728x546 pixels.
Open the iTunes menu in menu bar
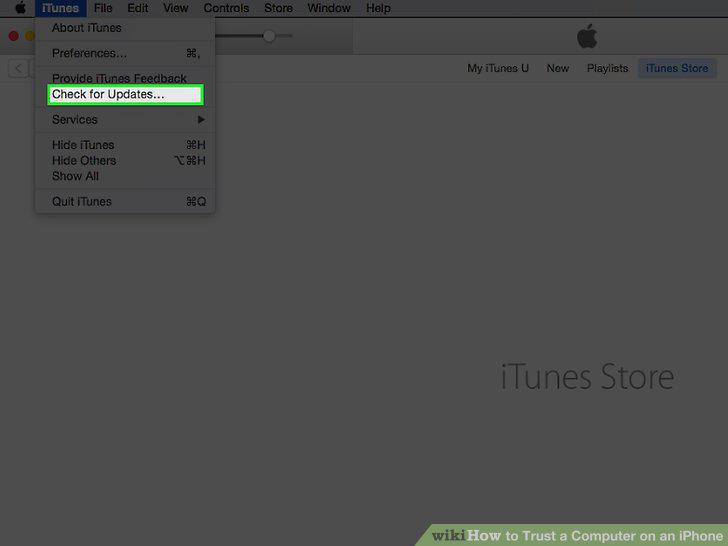coord(60,8)
